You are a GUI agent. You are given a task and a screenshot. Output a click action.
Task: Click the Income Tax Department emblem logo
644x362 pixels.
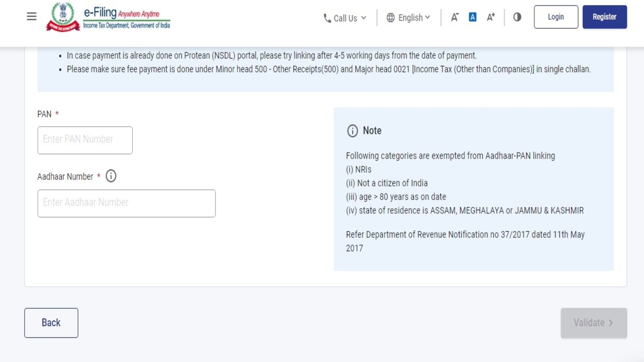[62, 16]
